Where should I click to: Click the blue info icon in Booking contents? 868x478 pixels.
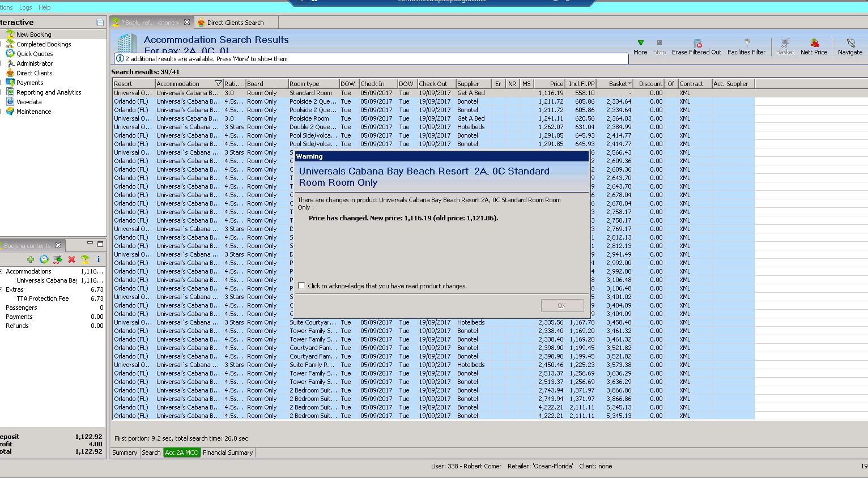tap(99, 259)
